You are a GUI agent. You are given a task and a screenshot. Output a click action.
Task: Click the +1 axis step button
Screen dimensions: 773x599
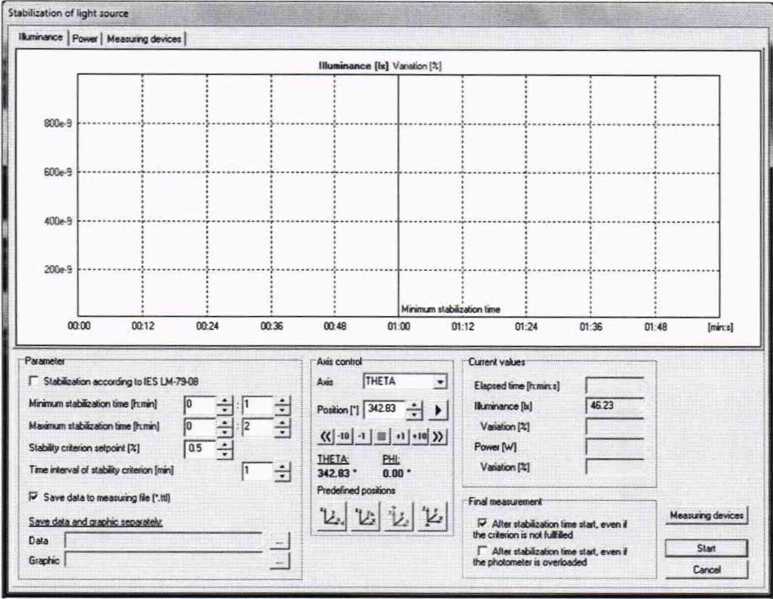(399, 437)
